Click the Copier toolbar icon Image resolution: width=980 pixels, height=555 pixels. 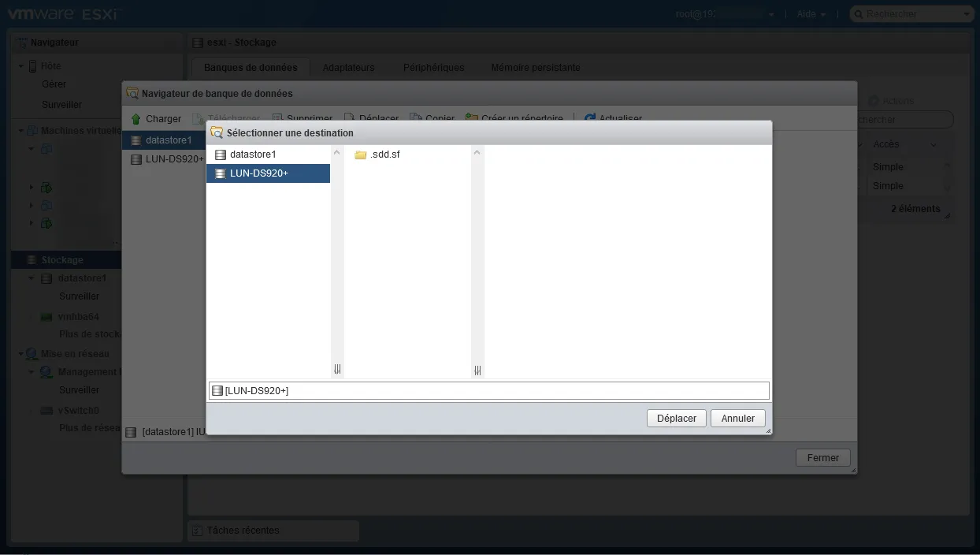tap(416, 119)
